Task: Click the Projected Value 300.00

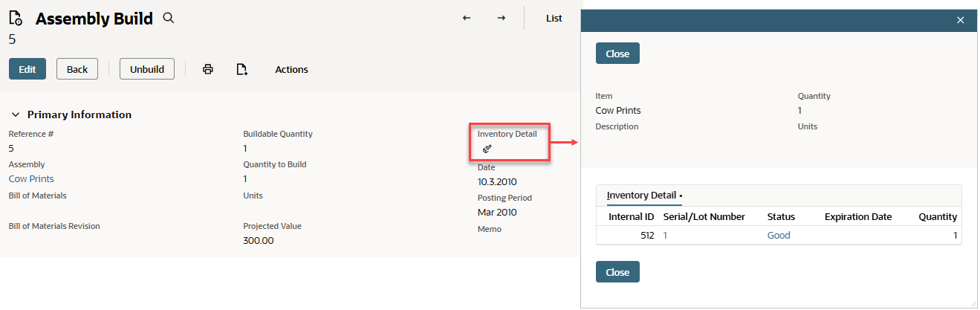Action: pyautogui.click(x=259, y=241)
